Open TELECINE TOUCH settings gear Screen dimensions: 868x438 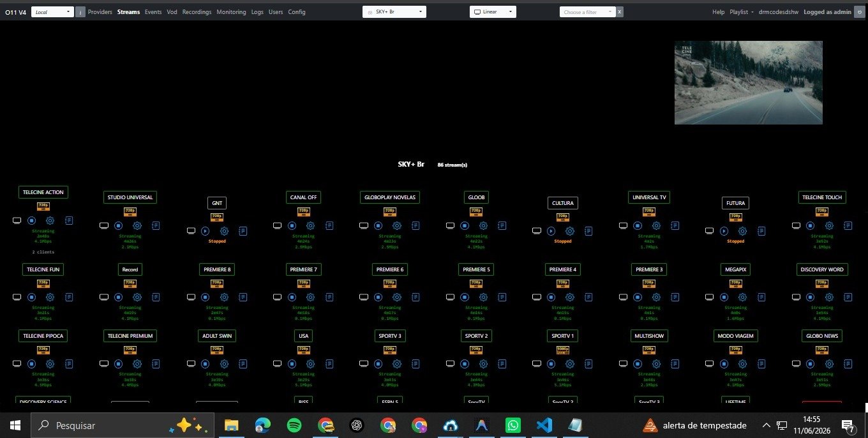pyautogui.click(x=830, y=225)
